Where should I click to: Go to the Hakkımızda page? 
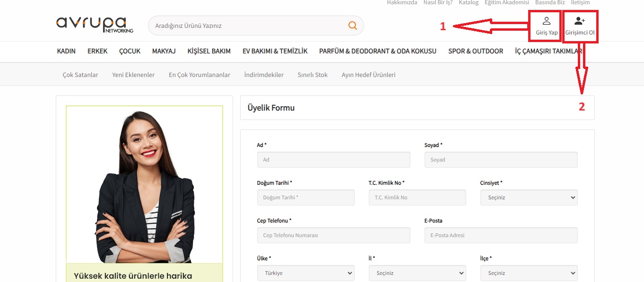(x=401, y=2)
